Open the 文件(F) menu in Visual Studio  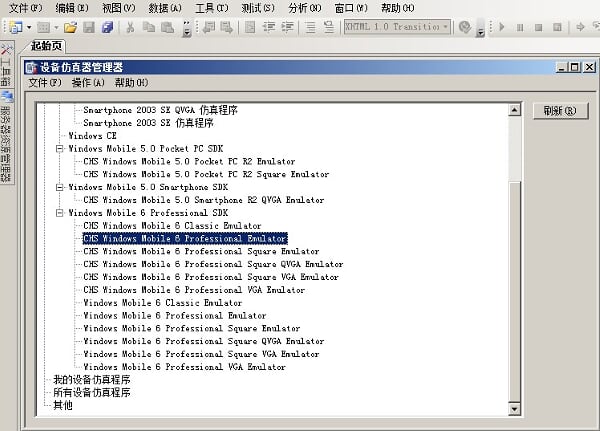[25, 8]
